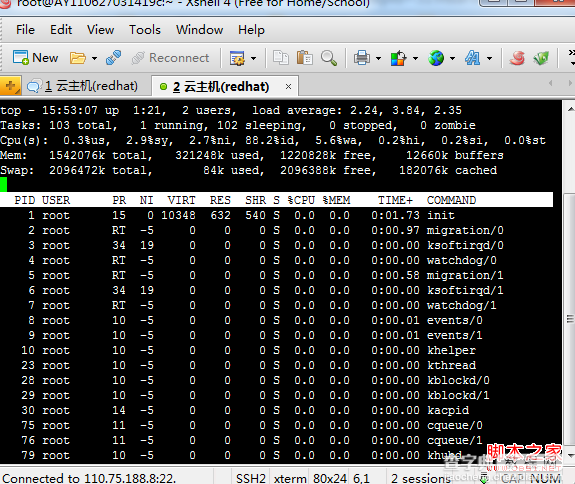
Task: Click the terminal scrollbar up arrow
Action: pyautogui.click(x=571, y=109)
